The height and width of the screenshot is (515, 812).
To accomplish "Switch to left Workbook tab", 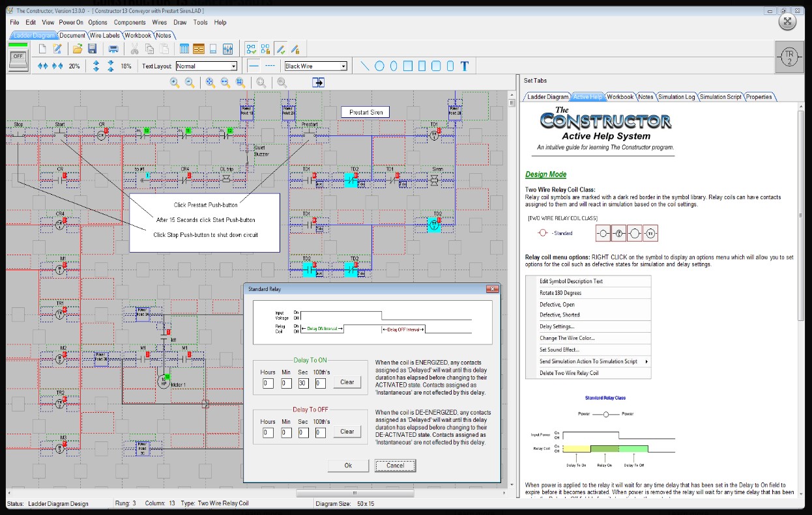I will [138, 35].
